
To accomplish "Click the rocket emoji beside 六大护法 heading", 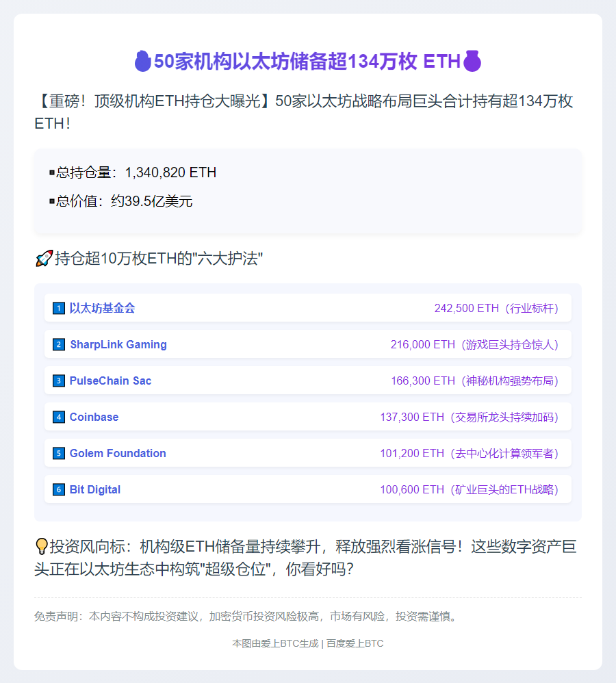I will 44,258.
